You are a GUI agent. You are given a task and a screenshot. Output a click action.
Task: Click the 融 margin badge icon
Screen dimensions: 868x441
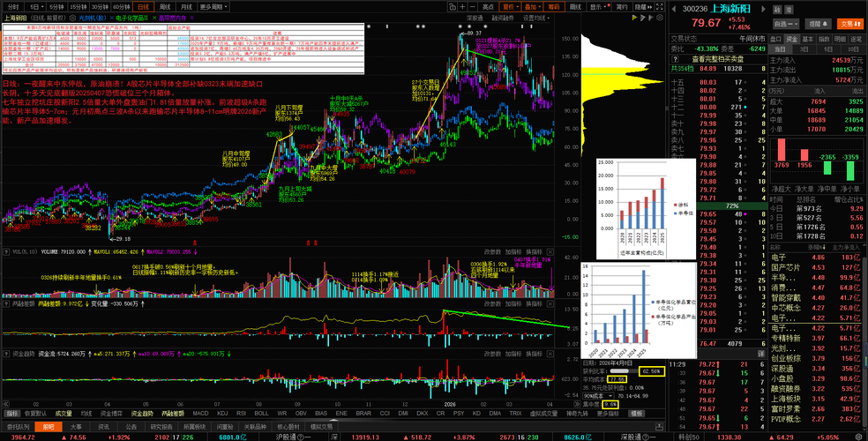(777, 10)
